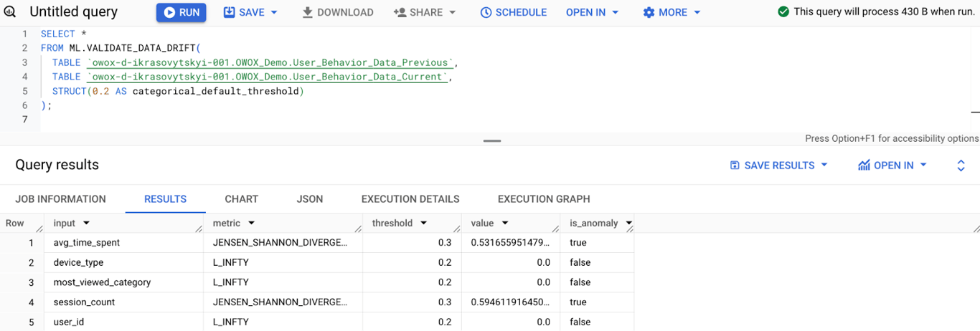This screenshot has height=331, width=980.
Task: Click the device_type cell
Action: (x=124, y=262)
